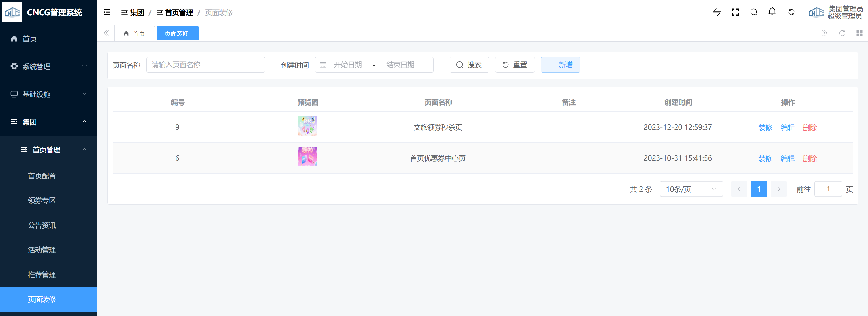The width and height of the screenshot is (868, 316).
Task: Collapse the sidebar with hamburger icon
Action: click(x=107, y=12)
